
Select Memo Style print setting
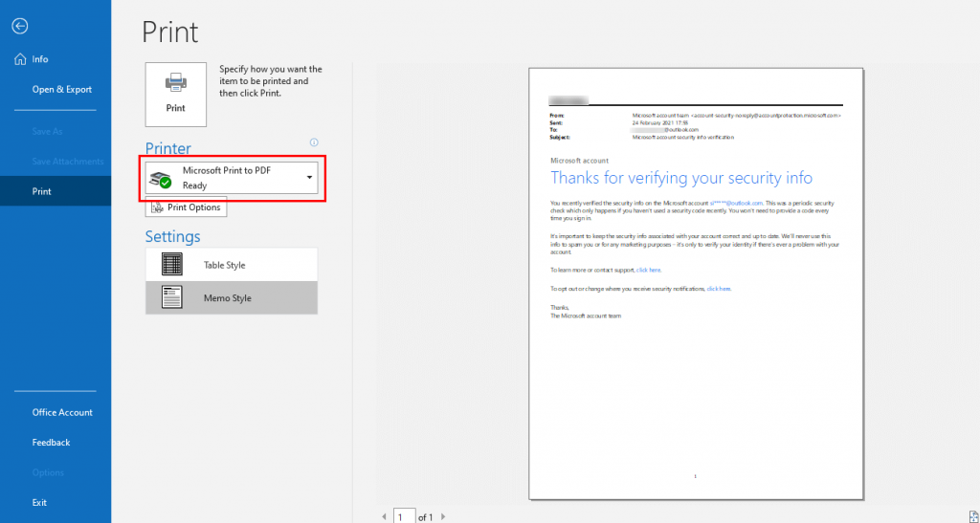(232, 297)
